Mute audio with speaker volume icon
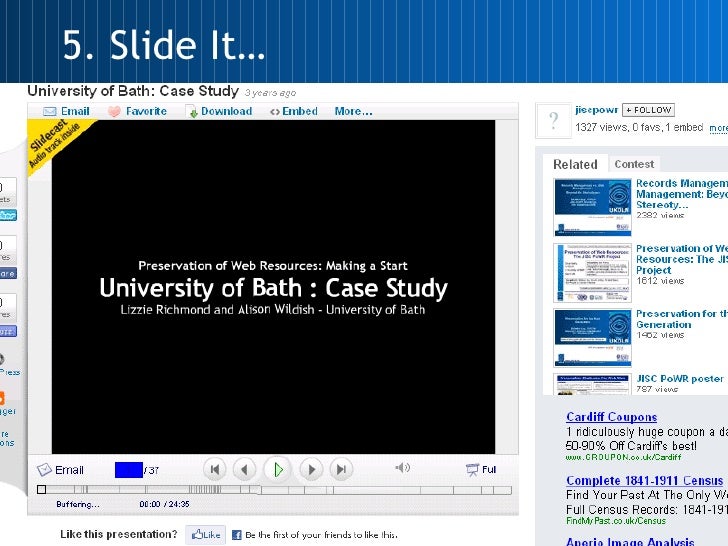 point(403,468)
